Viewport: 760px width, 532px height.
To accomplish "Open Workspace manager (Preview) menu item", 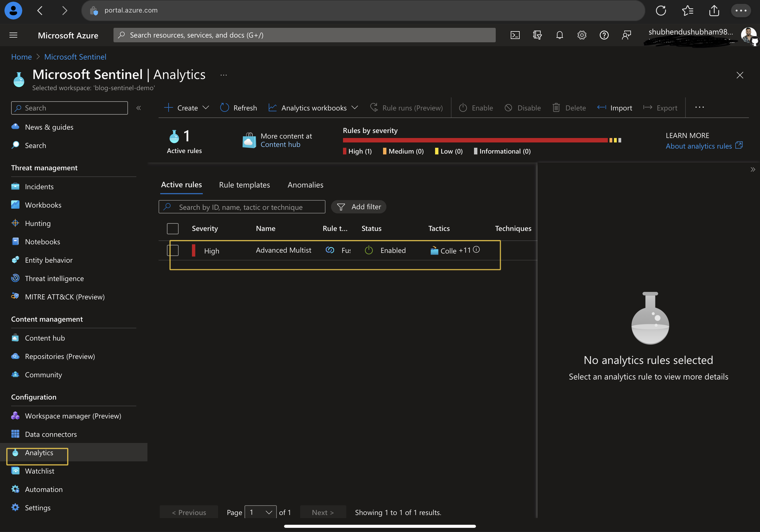I will coord(74,416).
